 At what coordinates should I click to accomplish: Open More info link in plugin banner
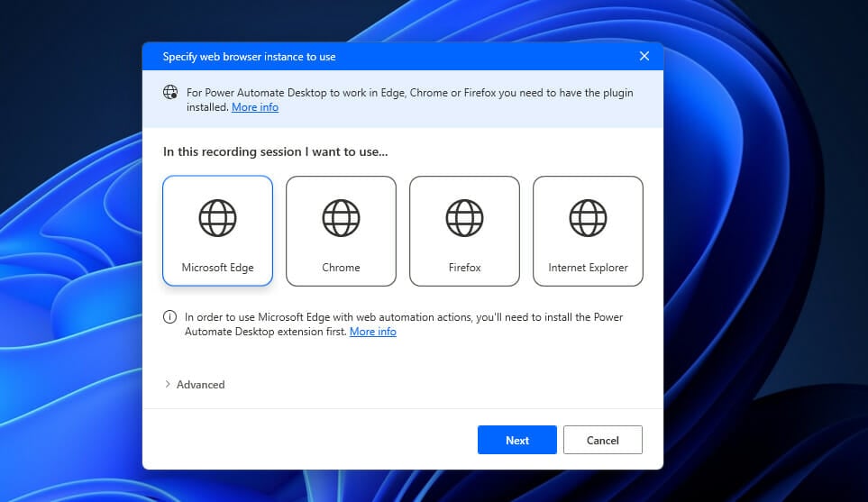click(255, 107)
